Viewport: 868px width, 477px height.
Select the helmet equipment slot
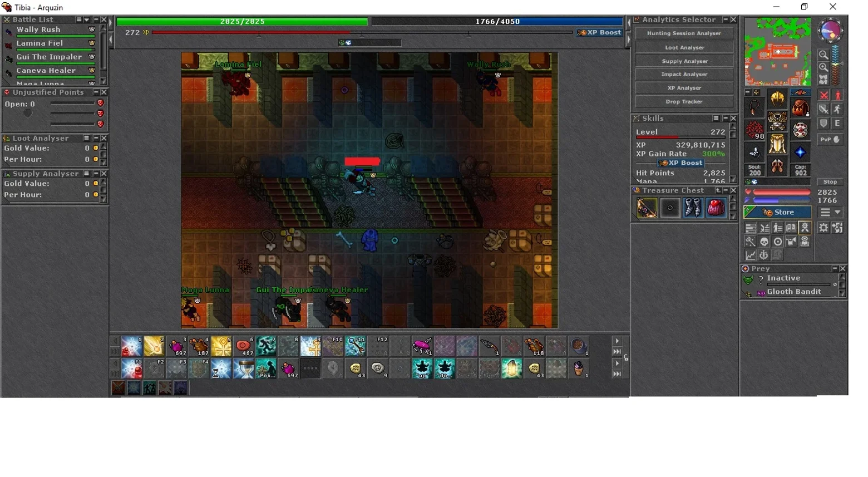(x=777, y=99)
